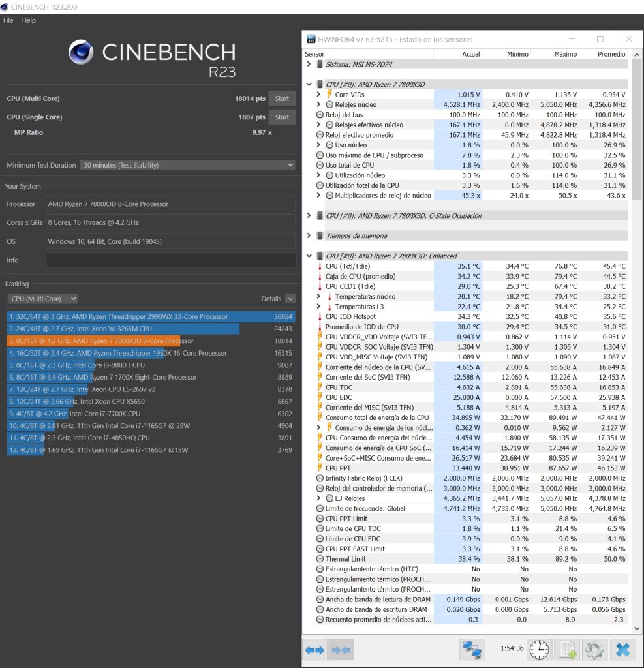Screen dimensions: 644x668
Task: Click the lightning icon beside CPU TDC
Action: pos(320,387)
